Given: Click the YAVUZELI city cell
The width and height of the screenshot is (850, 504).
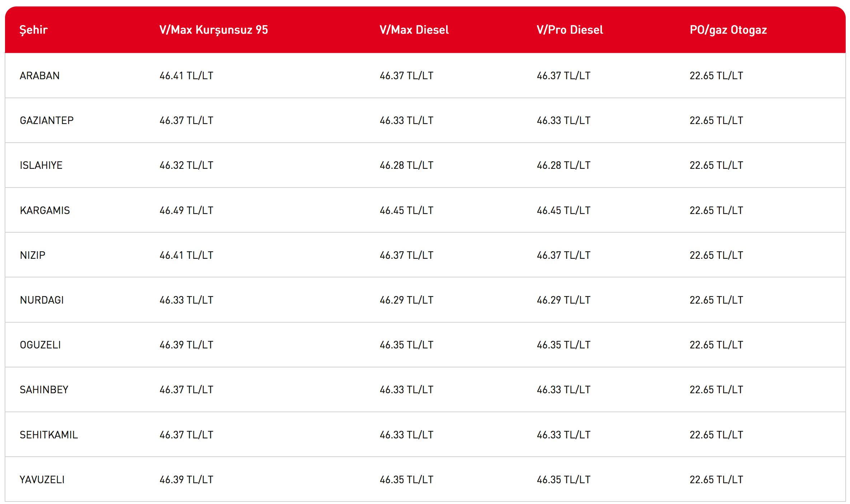Looking at the screenshot, I should [42, 480].
